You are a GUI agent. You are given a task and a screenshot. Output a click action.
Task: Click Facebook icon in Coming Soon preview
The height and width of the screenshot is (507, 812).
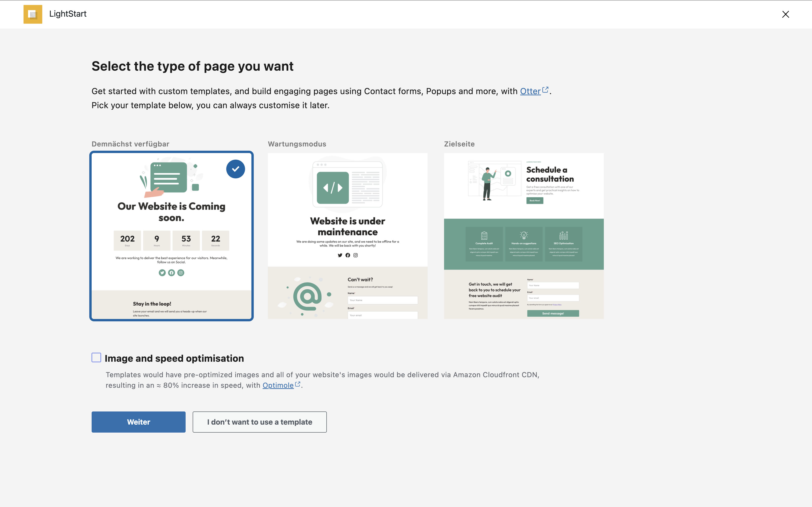(x=172, y=273)
